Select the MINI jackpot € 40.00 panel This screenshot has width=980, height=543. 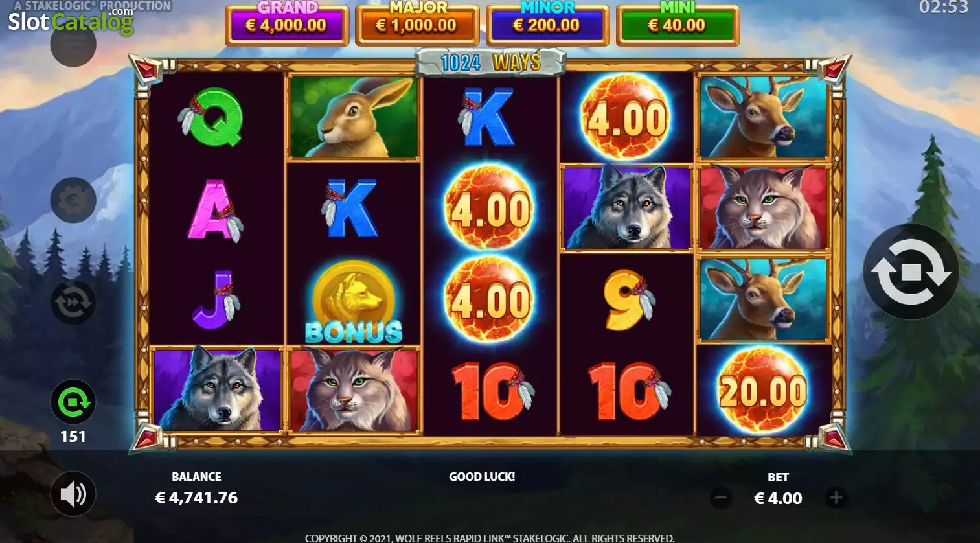[x=678, y=24]
